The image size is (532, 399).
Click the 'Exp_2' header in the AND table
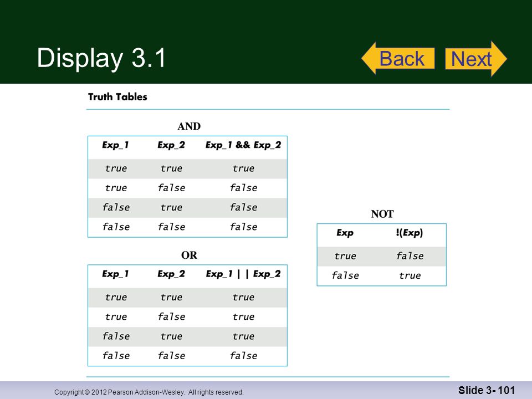[x=171, y=145]
